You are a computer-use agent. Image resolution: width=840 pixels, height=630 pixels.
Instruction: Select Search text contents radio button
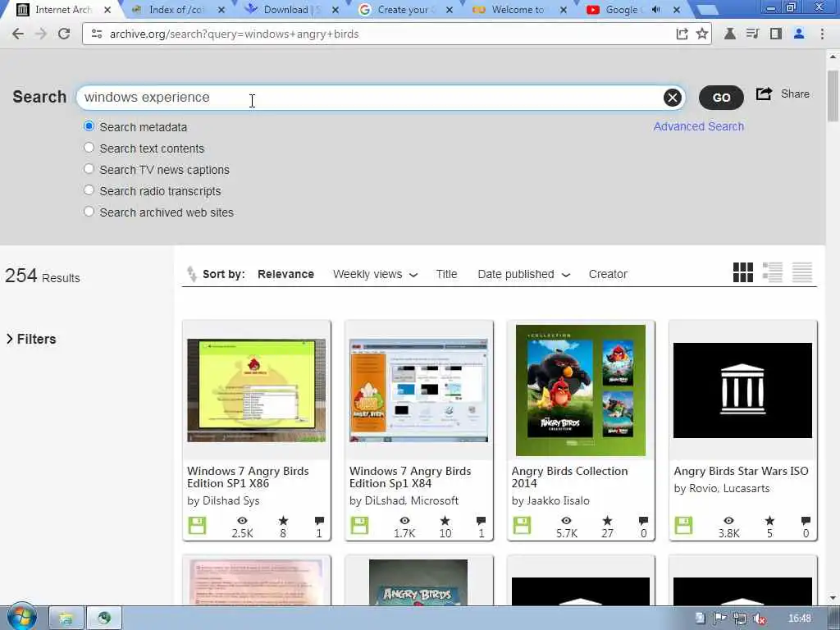(x=89, y=148)
